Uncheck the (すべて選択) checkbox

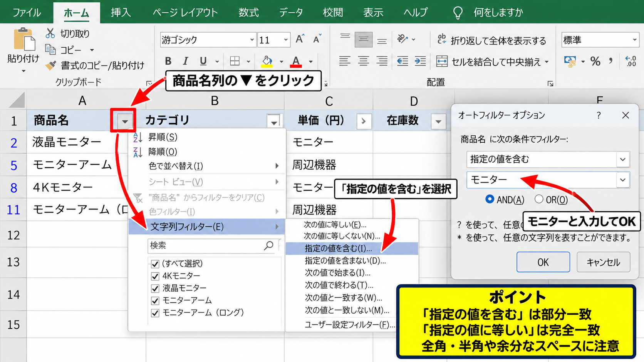click(155, 264)
